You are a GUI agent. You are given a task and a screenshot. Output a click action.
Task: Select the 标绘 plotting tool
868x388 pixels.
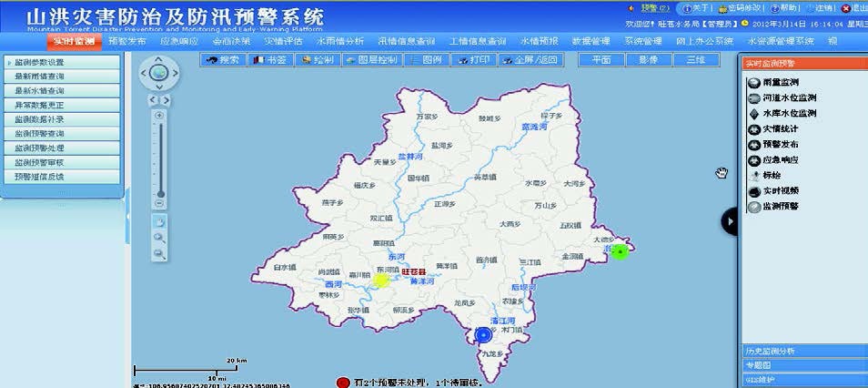coord(764,176)
